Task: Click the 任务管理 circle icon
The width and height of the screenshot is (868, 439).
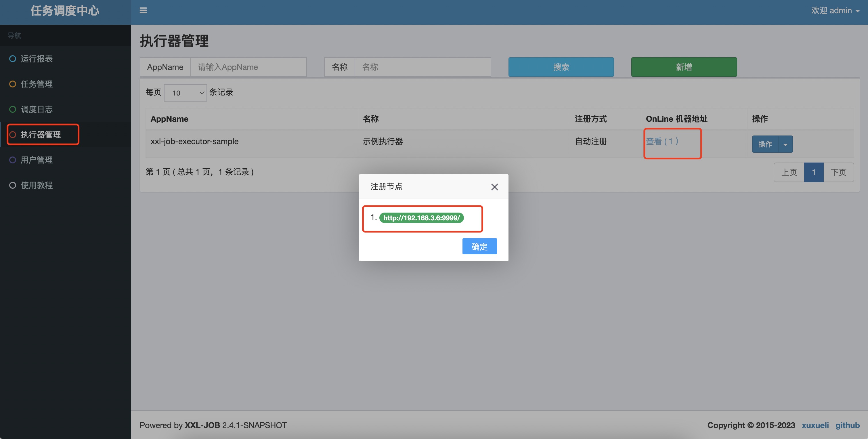Action: pyautogui.click(x=12, y=84)
